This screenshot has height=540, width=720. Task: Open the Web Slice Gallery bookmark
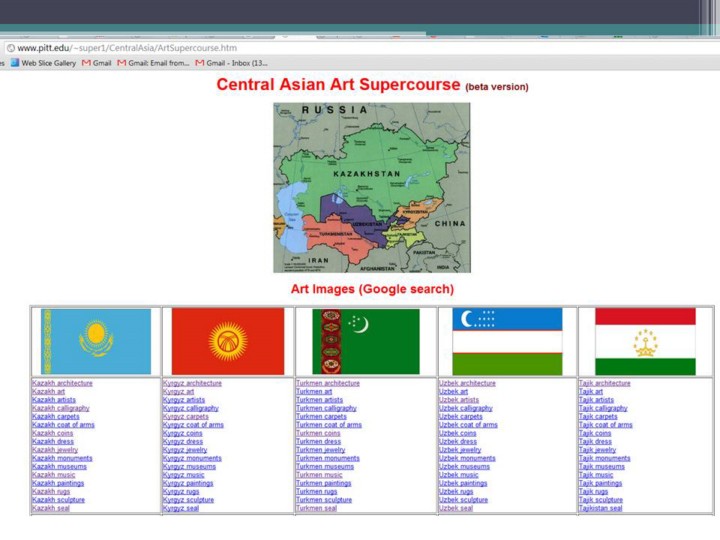click(x=48, y=63)
